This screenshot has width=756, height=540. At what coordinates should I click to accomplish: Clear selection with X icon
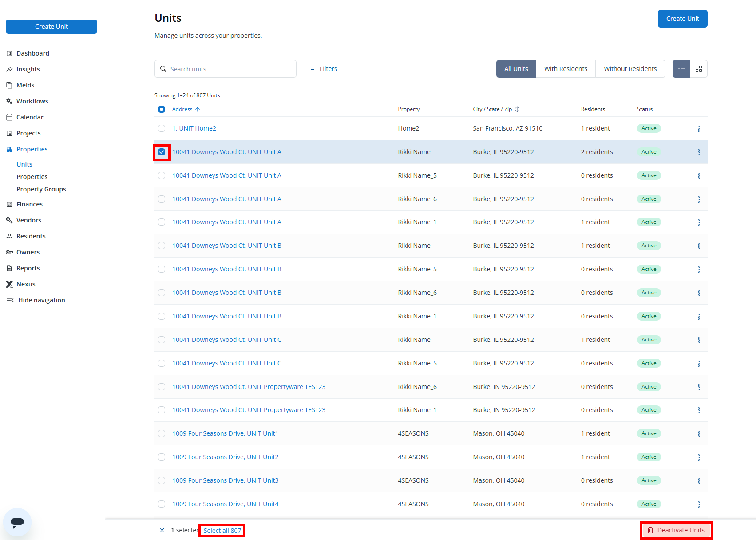(162, 530)
